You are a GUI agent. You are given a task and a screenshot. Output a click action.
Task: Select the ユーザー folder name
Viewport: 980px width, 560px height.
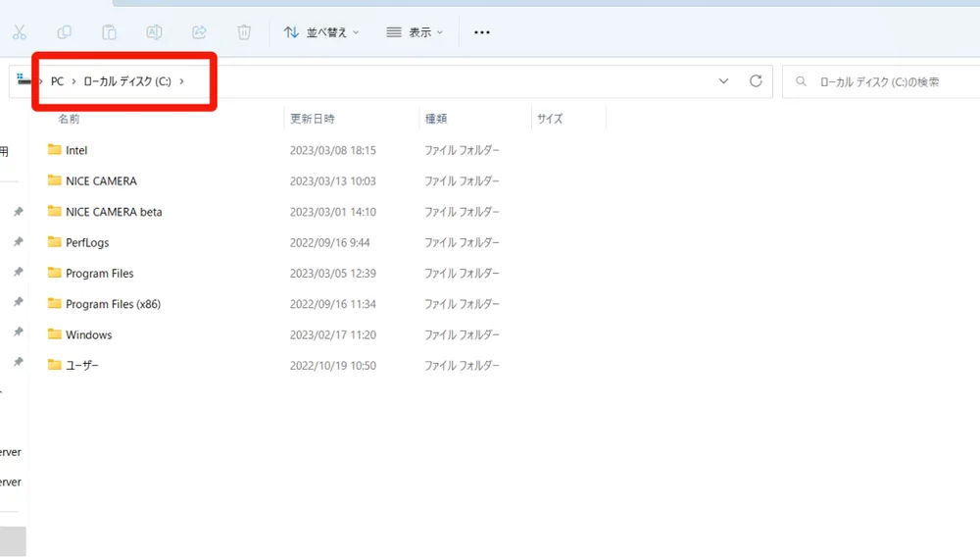[x=82, y=366]
